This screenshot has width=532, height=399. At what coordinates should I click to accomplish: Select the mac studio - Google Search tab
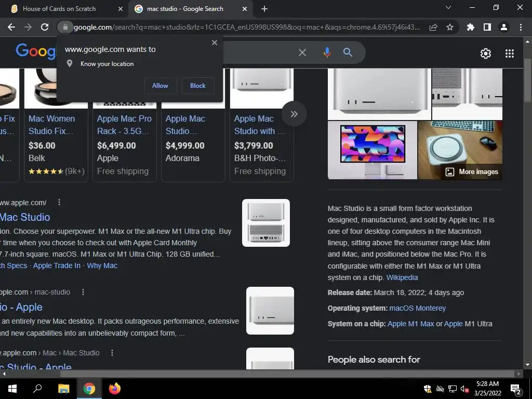pos(185,9)
